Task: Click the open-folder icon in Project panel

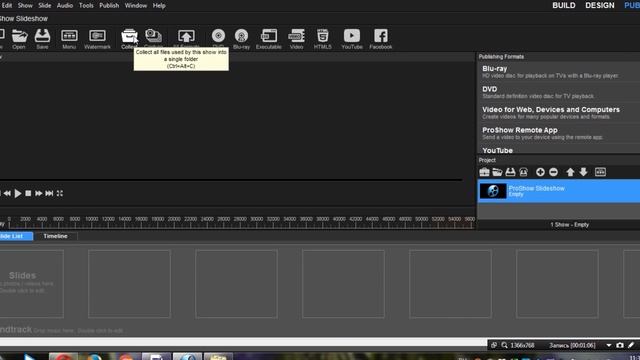Action: [x=497, y=172]
